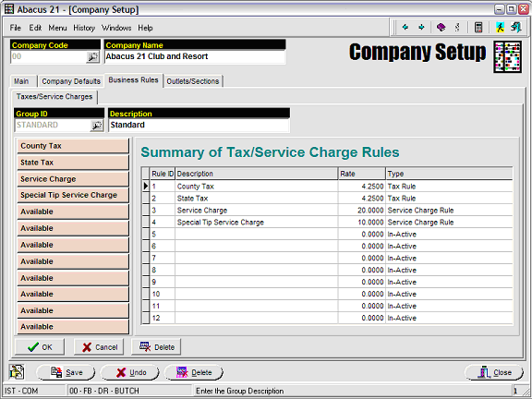This screenshot has height=399, width=532.
Task: Open the Company Code lookup icon
Action: click(x=92, y=57)
